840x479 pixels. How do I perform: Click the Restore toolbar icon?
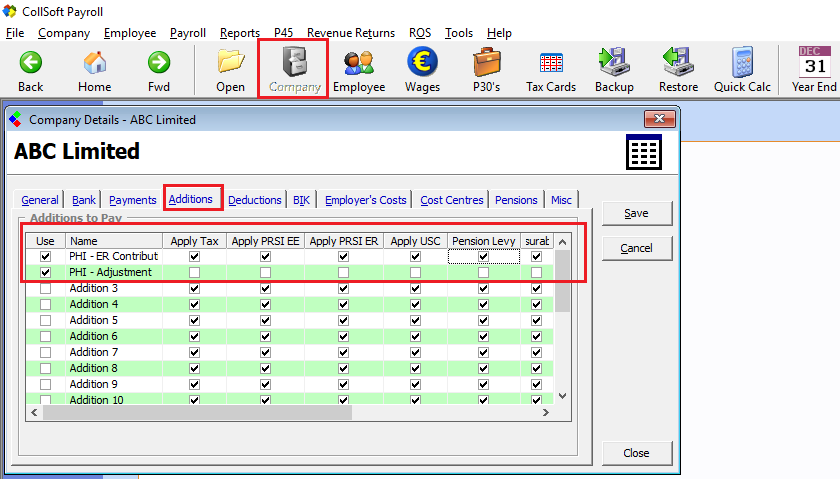678,63
